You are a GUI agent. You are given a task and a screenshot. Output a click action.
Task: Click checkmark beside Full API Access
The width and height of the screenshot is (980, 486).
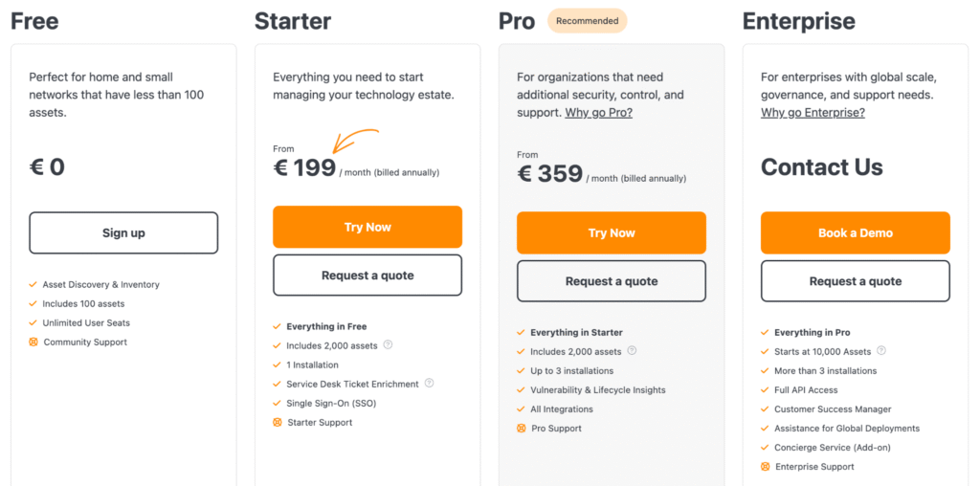(765, 389)
